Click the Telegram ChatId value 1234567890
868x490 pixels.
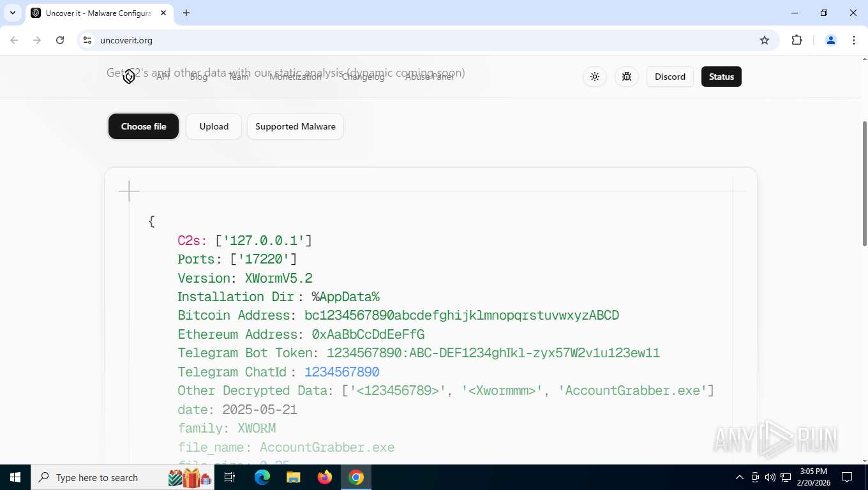tap(342, 372)
